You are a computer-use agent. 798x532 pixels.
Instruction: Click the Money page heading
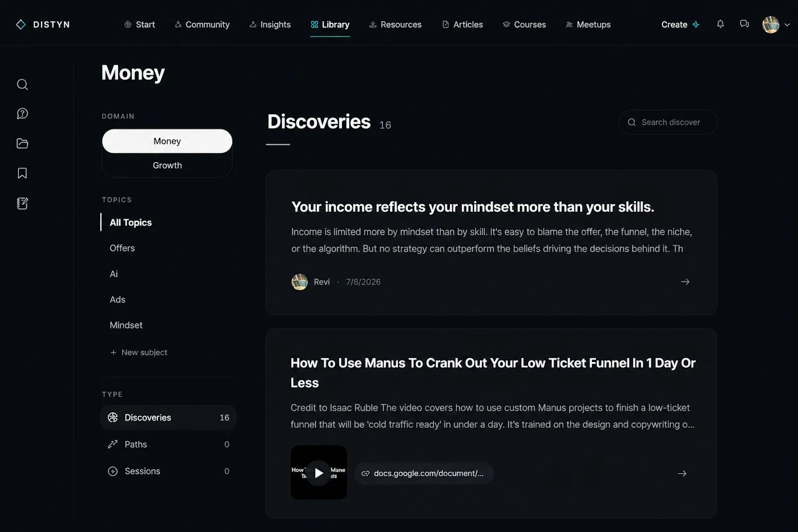tap(133, 73)
